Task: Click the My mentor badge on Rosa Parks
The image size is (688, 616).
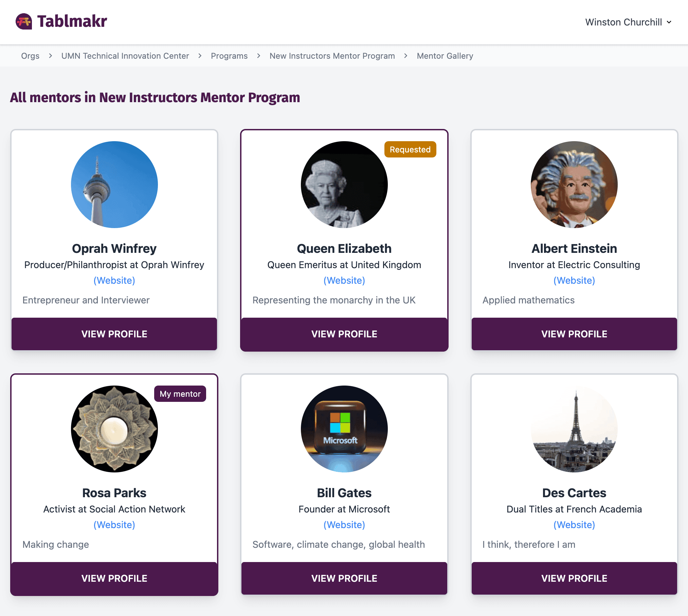Action: [x=180, y=394]
